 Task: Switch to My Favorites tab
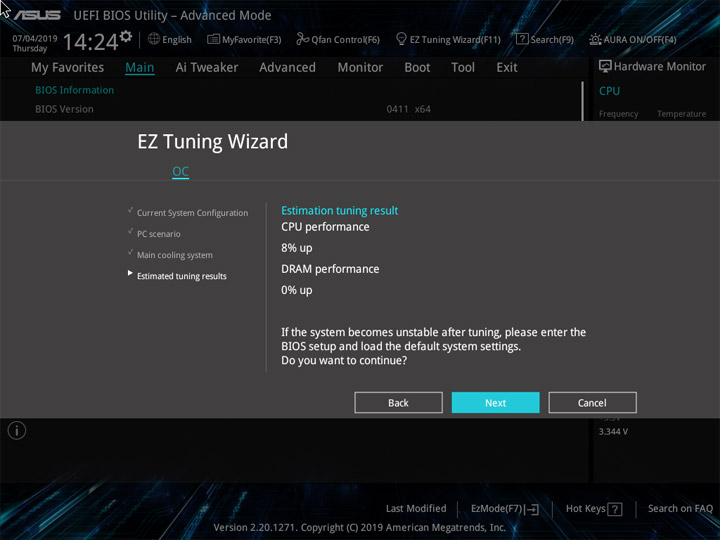click(68, 68)
